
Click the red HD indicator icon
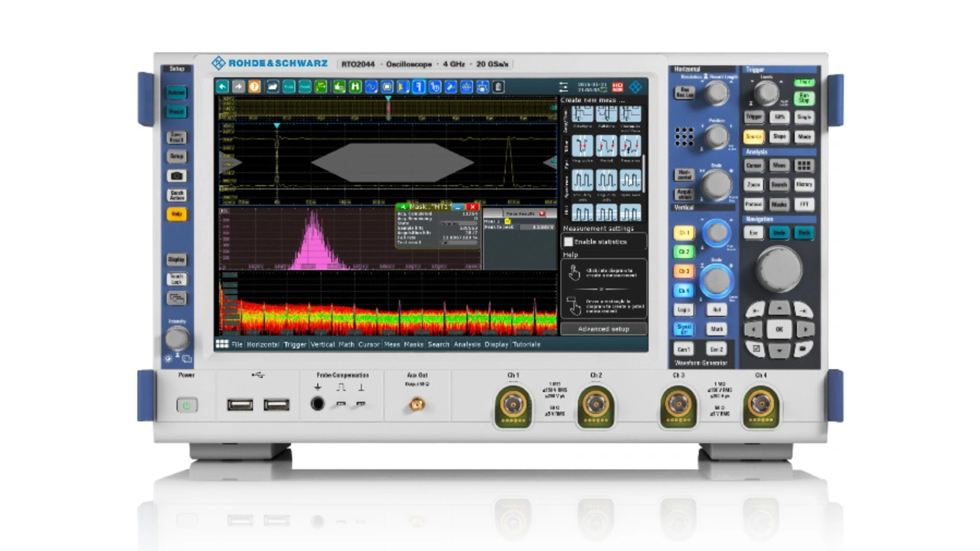click(617, 86)
